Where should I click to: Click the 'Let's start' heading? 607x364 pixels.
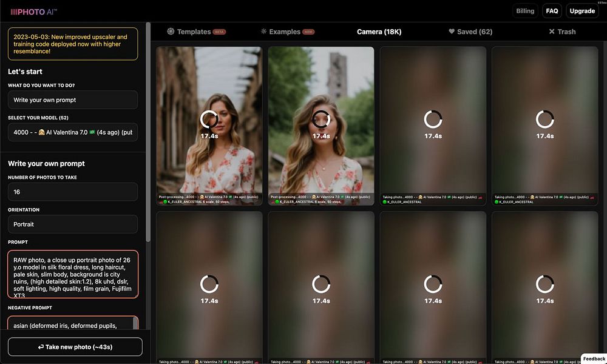coord(25,72)
